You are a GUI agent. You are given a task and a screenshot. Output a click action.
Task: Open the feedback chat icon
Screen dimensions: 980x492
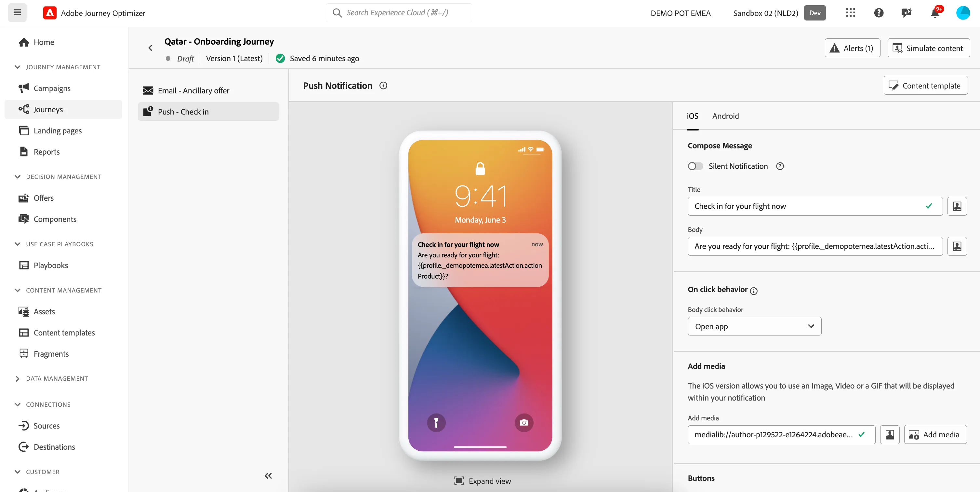pos(907,13)
